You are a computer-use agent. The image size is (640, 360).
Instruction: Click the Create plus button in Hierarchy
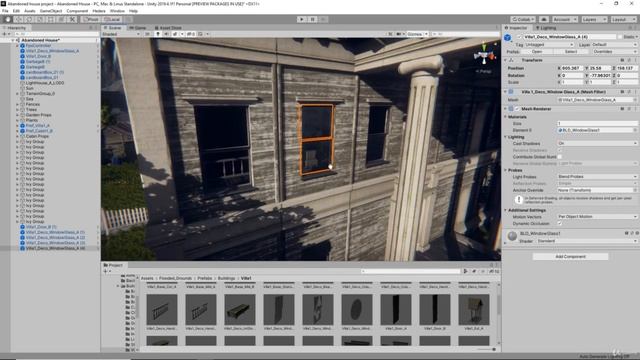[6, 34]
